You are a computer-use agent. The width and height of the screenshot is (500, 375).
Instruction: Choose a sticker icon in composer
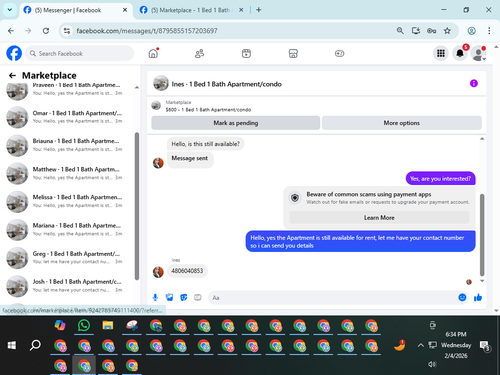(184, 297)
